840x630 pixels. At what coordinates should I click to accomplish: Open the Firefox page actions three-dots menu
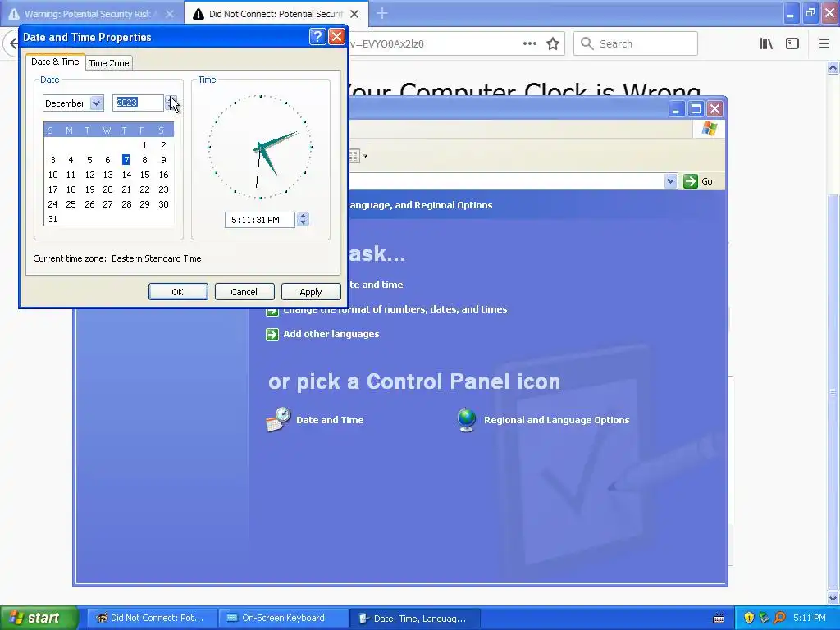pos(529,44)
